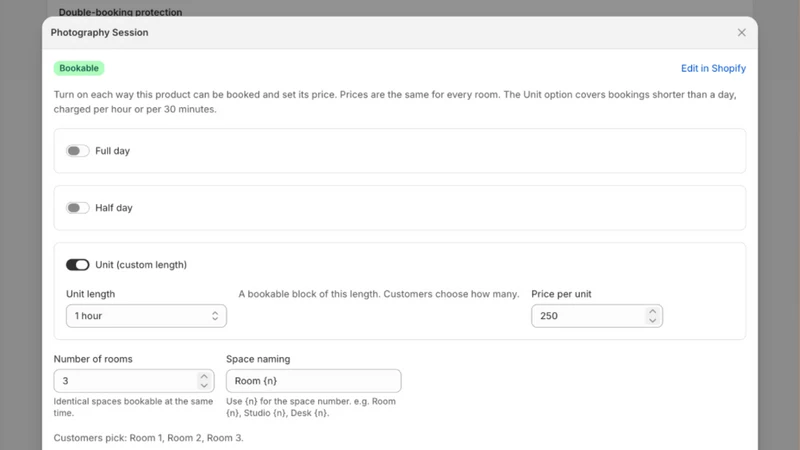Viewport: 800px width, 450px height.
Task: Click the Price per unit label
Action: [x=561, y=294]
